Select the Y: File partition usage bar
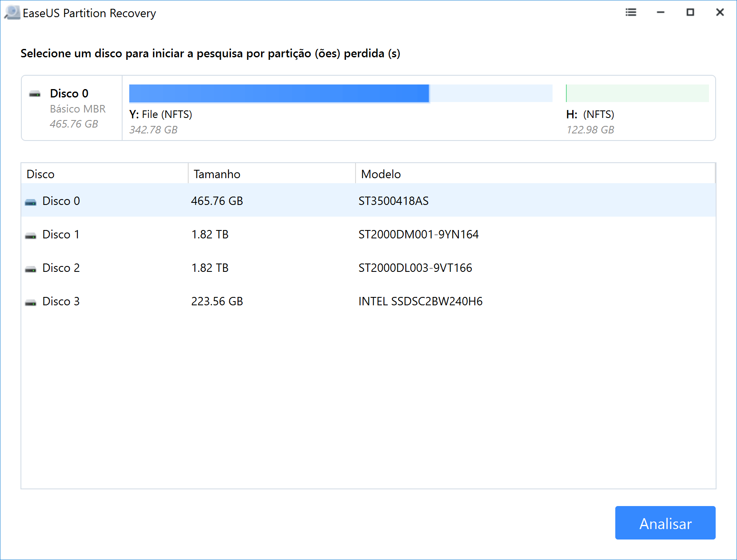 click(x=340, y=93)
